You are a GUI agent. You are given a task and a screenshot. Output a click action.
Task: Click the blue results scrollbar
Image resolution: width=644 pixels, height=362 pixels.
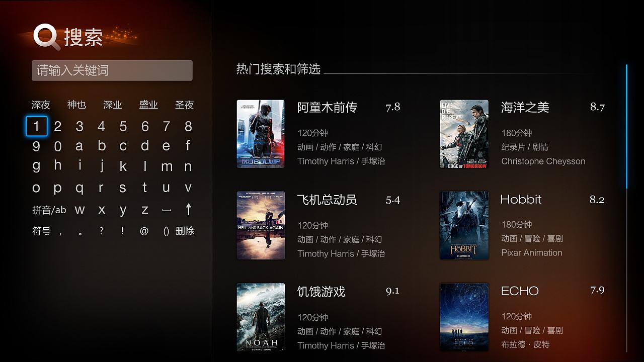click(x=626, y=126)
